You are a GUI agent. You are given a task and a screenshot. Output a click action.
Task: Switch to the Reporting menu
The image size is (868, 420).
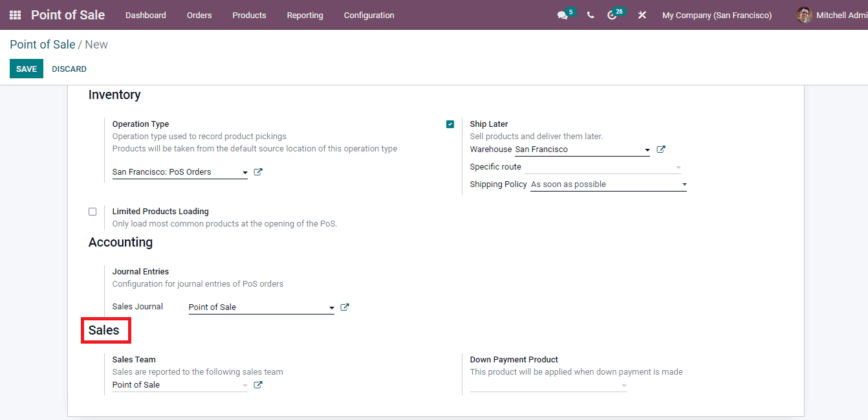(x=305, y=15)
